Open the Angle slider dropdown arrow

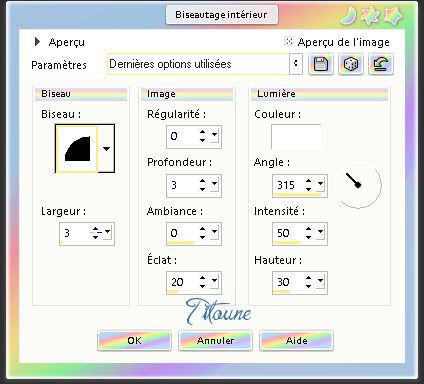tap(320, 183)
